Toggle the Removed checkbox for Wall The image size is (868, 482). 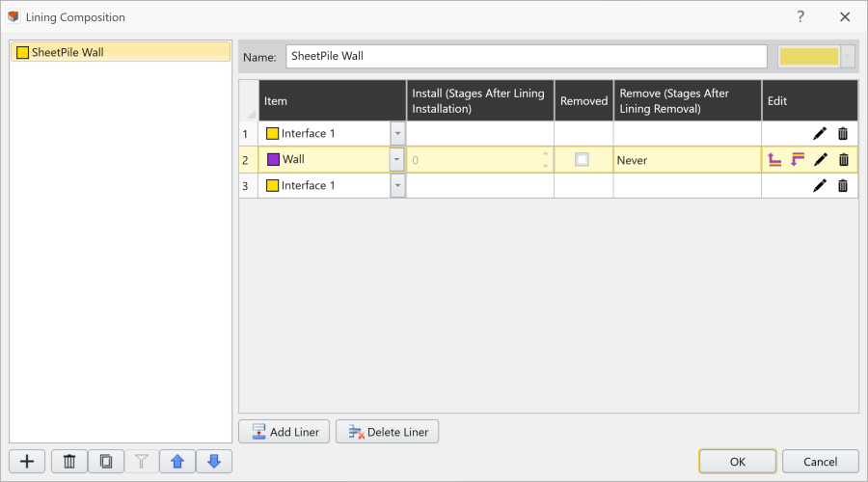pos(582,159)
